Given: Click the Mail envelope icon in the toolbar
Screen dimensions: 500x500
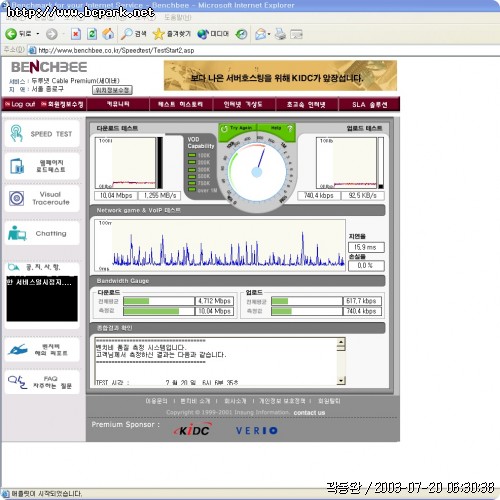Looking at the screenshot, I should 261,34.
